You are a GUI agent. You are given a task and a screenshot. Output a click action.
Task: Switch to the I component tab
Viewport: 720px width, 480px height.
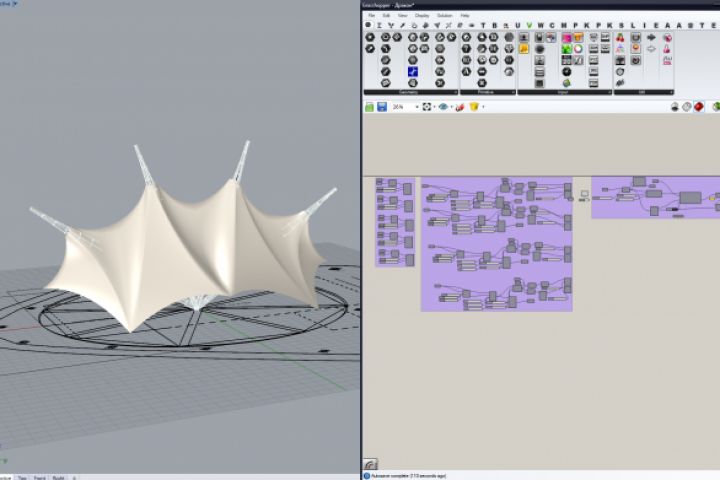click(x=645, y=25)
